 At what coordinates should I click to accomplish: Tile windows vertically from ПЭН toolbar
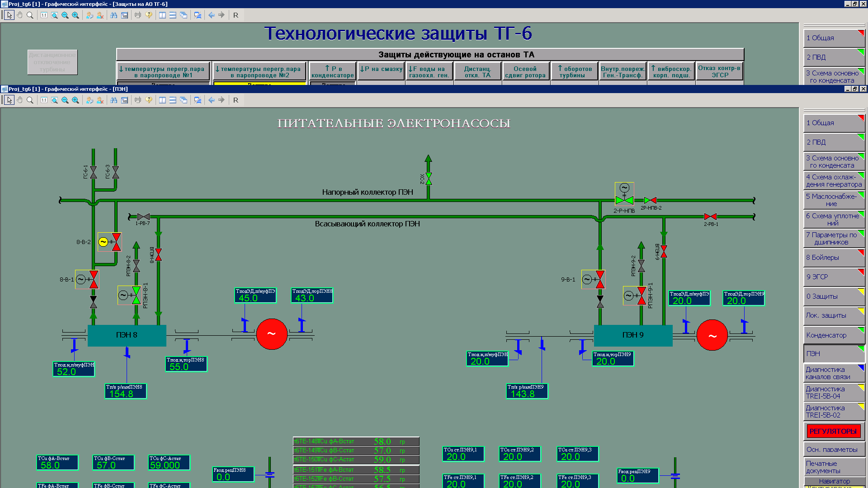point(162,100)
